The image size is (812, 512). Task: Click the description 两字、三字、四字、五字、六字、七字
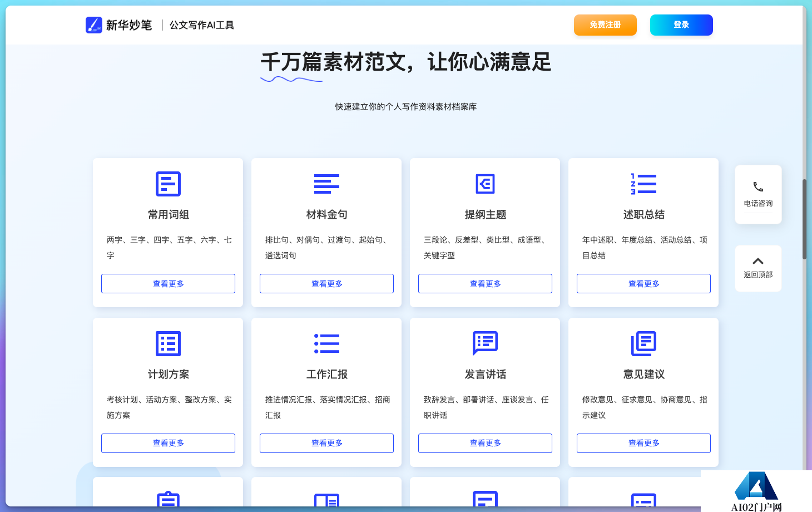coord(169,248)
